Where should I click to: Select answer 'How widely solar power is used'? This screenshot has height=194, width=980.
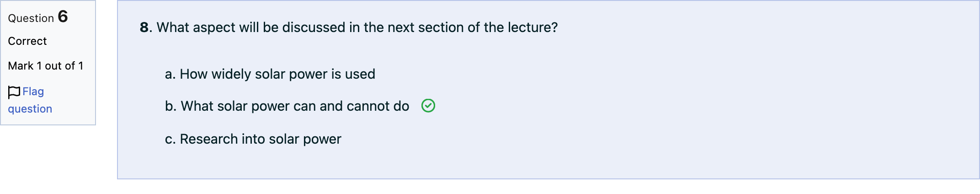(x=270, y=74)
